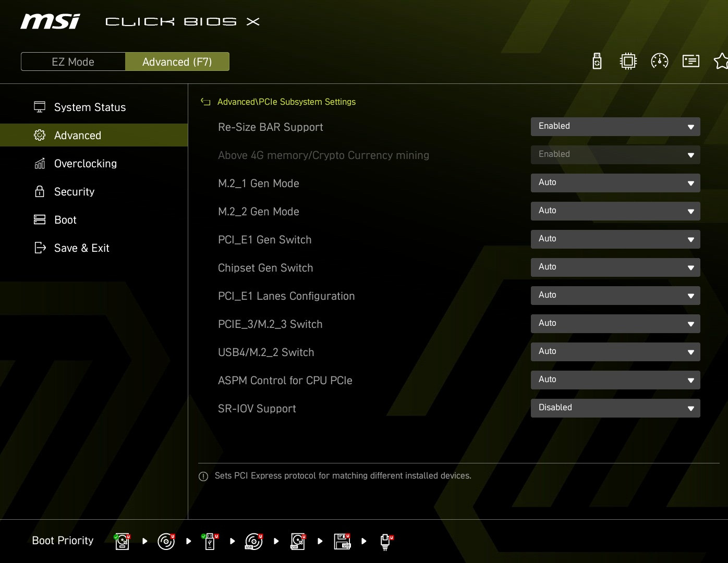
Task: Open PCI_E1 Lanes Configuration dropdown
Action: 615,296
